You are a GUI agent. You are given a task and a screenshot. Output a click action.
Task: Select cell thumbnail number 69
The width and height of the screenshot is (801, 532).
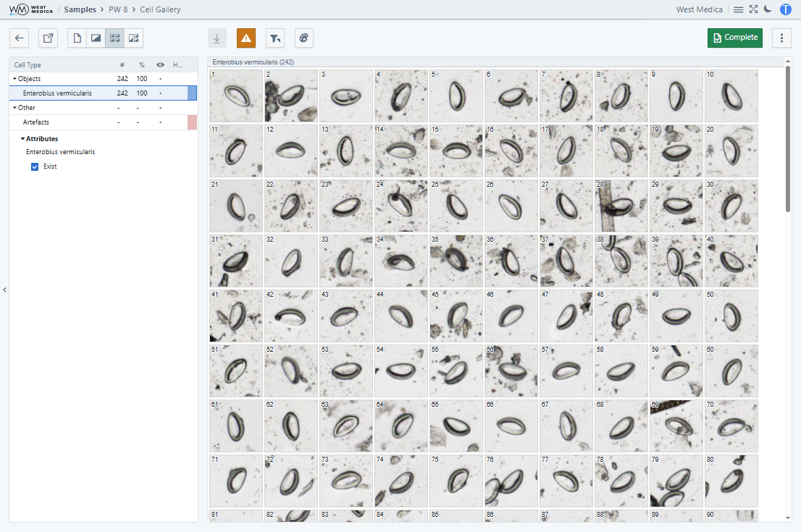(x=676, y=426)
